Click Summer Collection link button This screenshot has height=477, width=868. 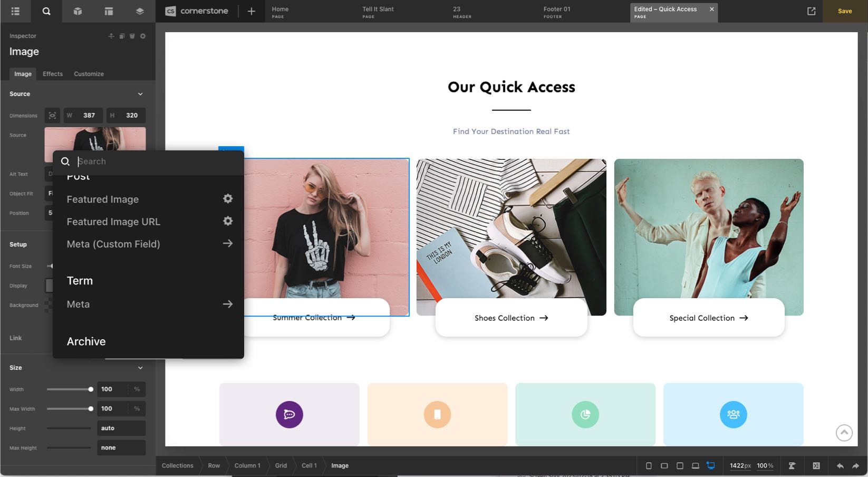[314, 318]
